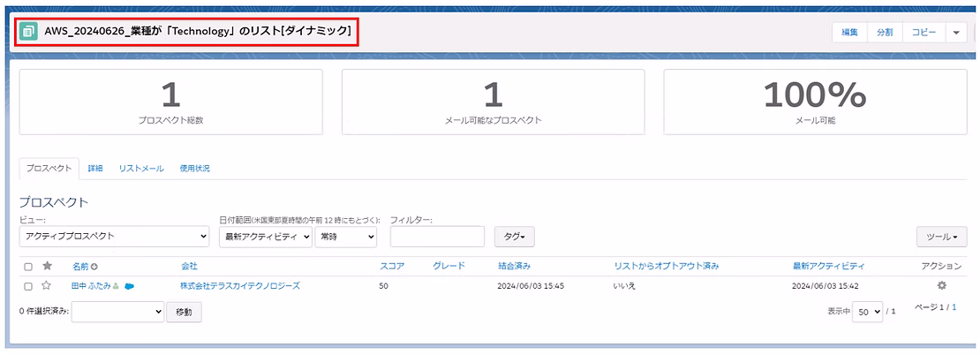The image size is (980, 355).
Task: Click the latest activity date 2024/06/03 15:42
Action: tap(825, 285)
